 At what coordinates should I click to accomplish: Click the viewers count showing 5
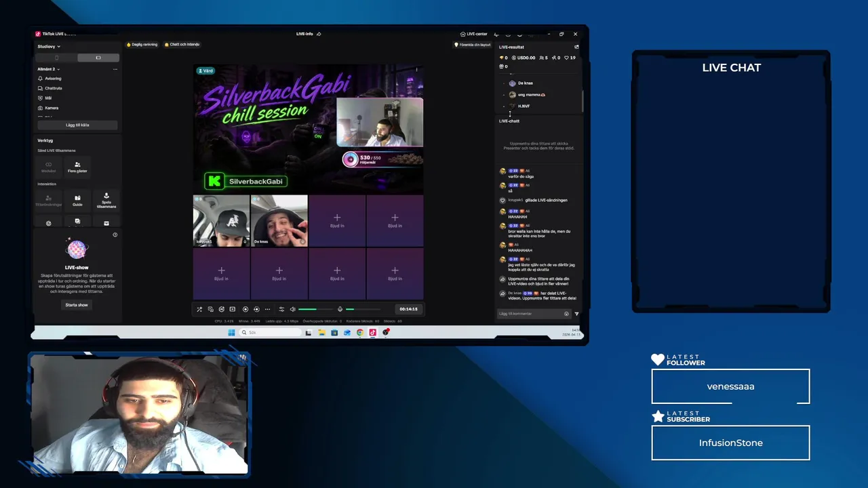pyautogui.click(x=543, y=58)
